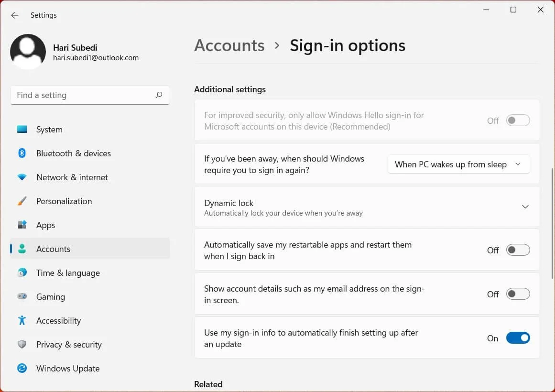The height and width of the screenshot is (392, 555).
Task: Toggle automatically save my restartable apps
Action: click(x=518, y=250)
